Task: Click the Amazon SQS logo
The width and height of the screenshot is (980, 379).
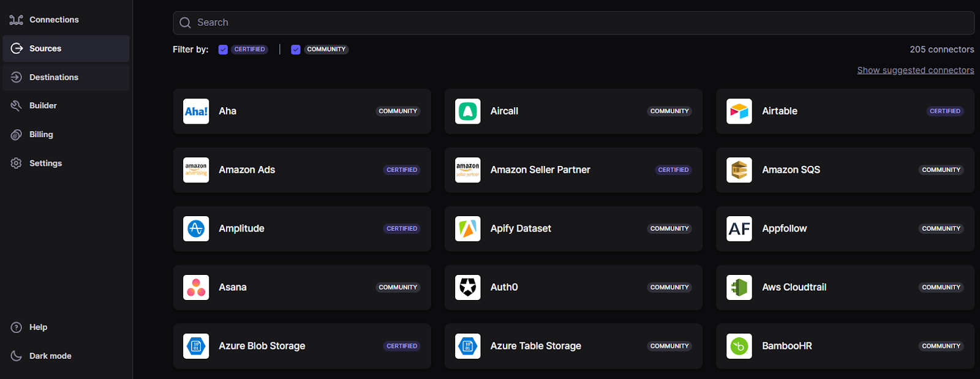Action: tap(739, 170)
